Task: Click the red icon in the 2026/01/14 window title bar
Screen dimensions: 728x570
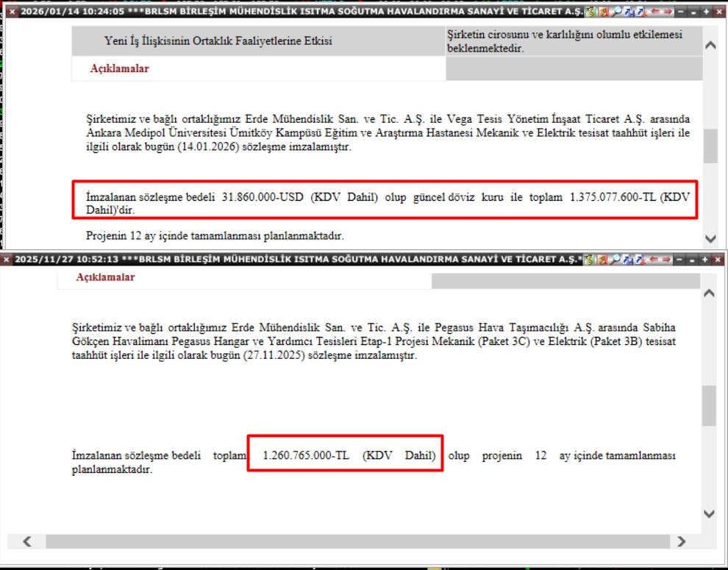Action: pos(604,12)
